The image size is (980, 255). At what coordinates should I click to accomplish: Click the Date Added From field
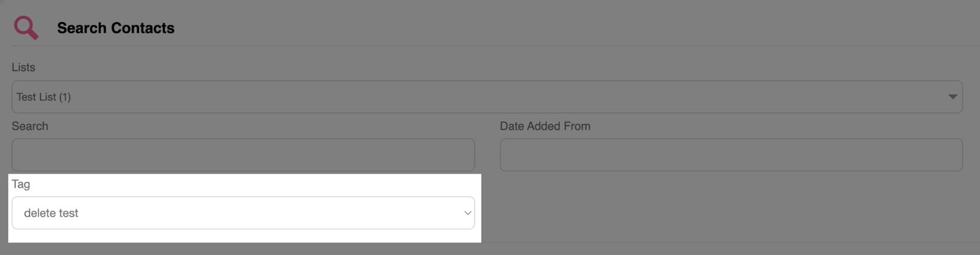click(x=731, y=154)
